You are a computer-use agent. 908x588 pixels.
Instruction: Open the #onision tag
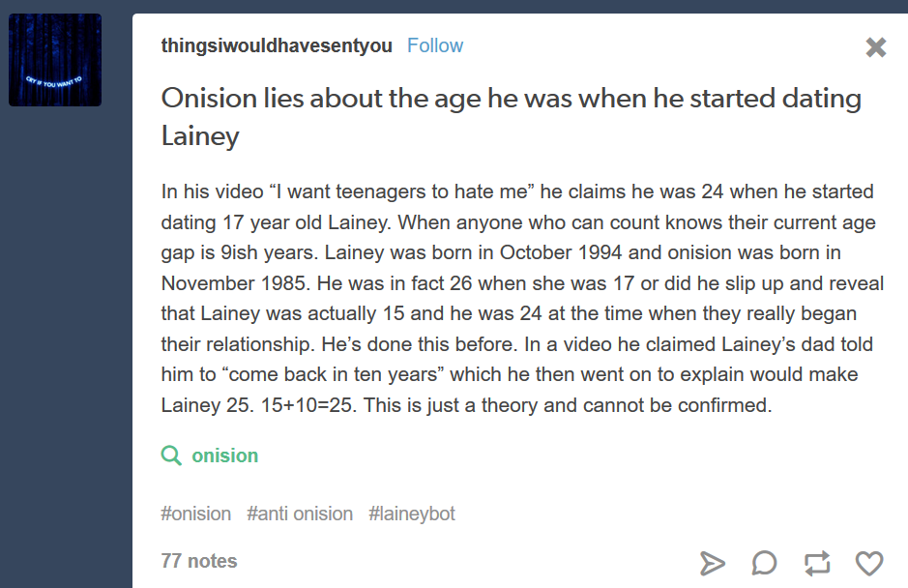(x=195, y=514)
